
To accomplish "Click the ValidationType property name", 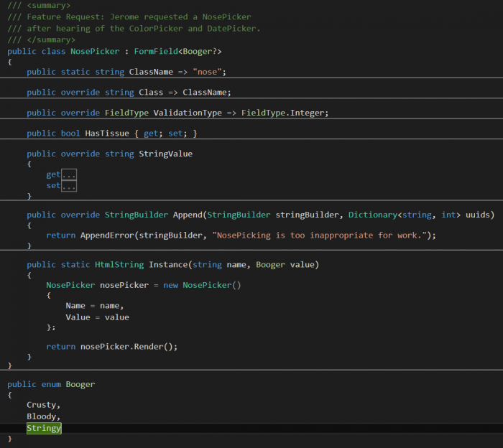I will (188, 113).
